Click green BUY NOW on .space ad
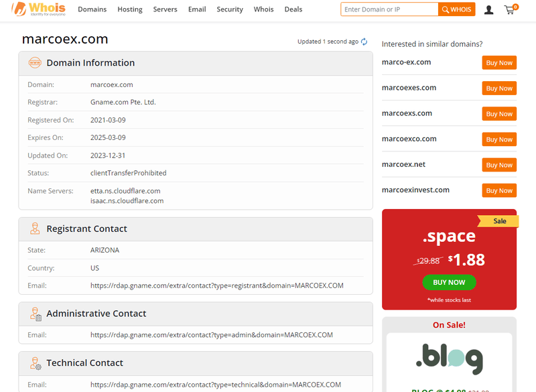 point(449,282)
